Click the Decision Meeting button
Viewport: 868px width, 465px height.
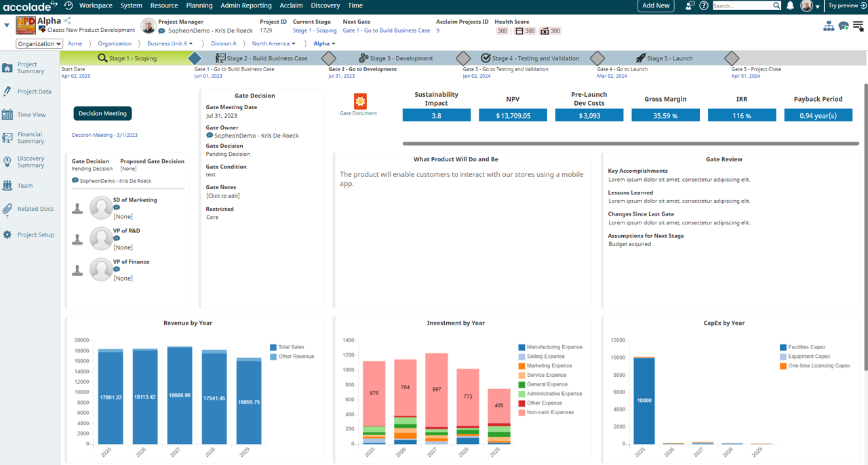[x=102, y=114]
